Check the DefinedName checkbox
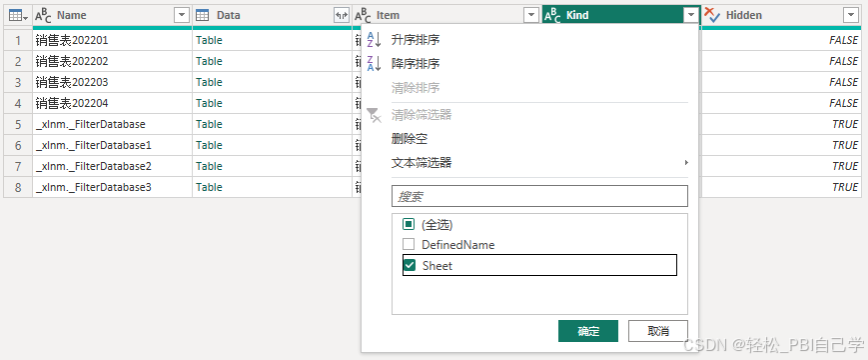The image size is (868, 360). point(409,244)
